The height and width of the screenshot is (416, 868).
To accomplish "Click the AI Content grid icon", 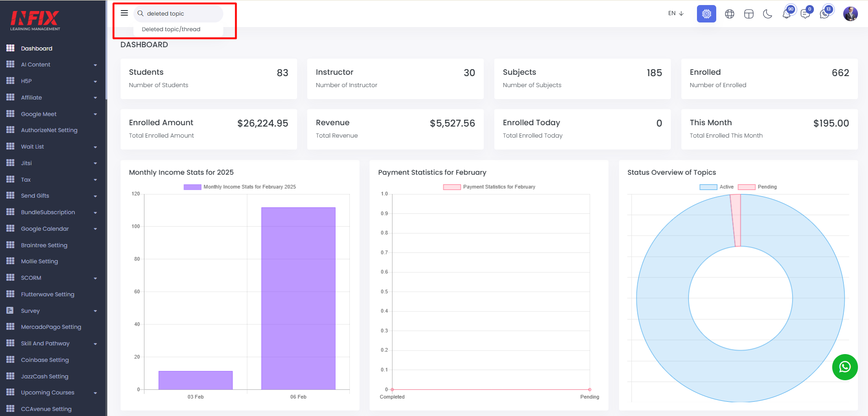I will [11, 64].
